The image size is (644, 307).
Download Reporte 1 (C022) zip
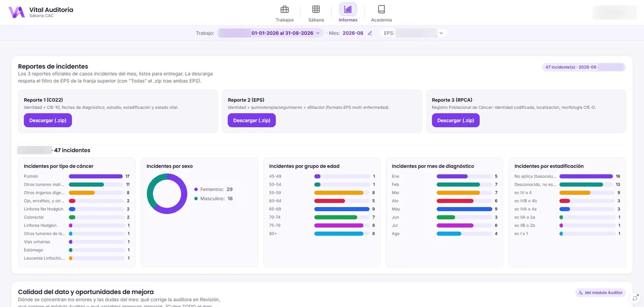click(x=48, y=121)
